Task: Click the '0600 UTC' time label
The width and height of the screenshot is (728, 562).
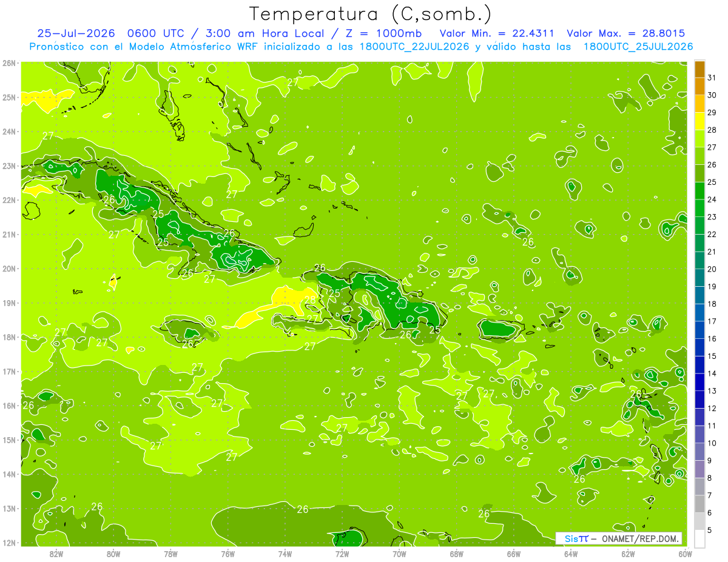Action: point(155,33)
